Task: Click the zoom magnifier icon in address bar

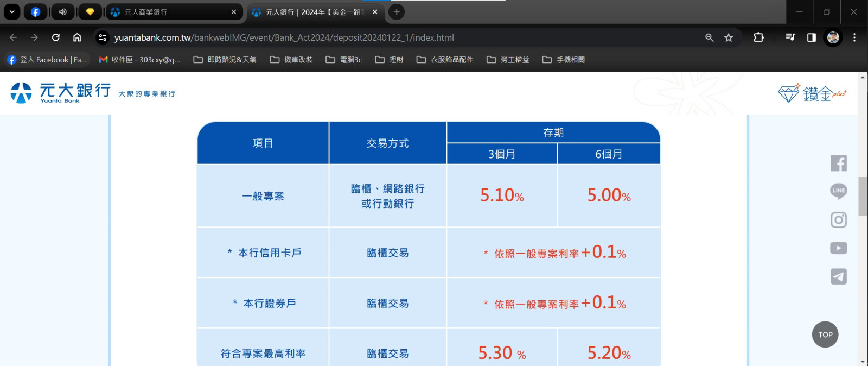Action: click(709, 37)
